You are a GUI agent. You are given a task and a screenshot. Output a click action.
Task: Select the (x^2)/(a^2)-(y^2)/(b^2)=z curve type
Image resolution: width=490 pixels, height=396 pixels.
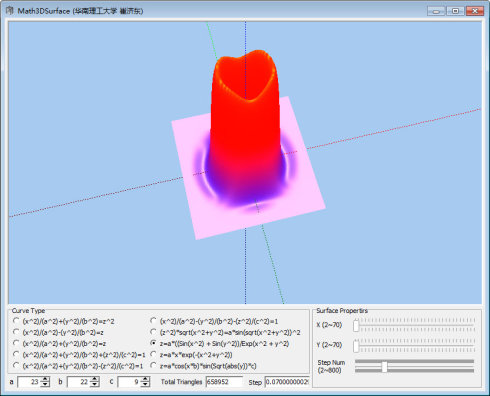click(x=59, y=332)
